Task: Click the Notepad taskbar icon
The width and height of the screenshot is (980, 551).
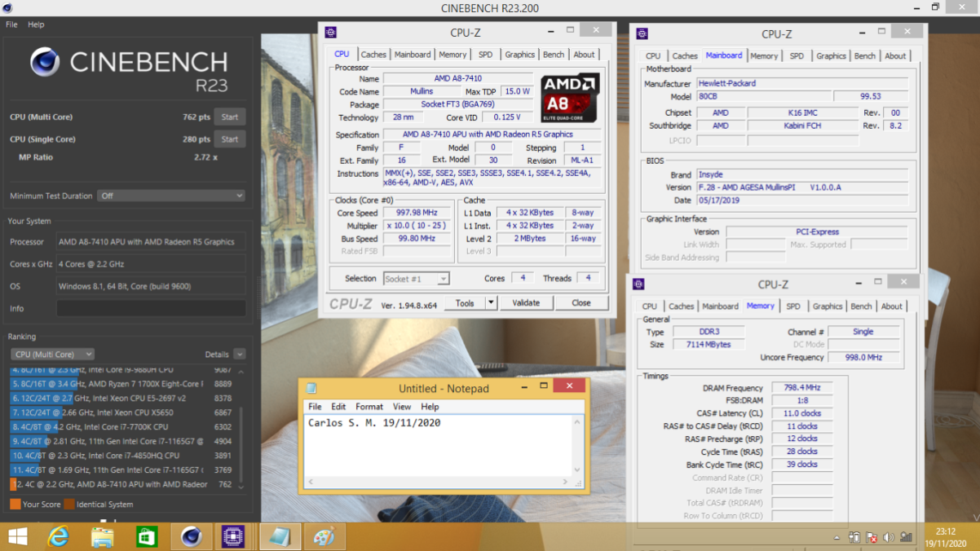Action: pos(280,537)
